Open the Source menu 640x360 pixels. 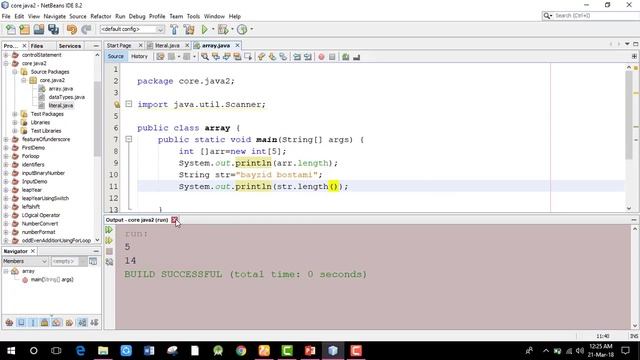tap(78, 16)
